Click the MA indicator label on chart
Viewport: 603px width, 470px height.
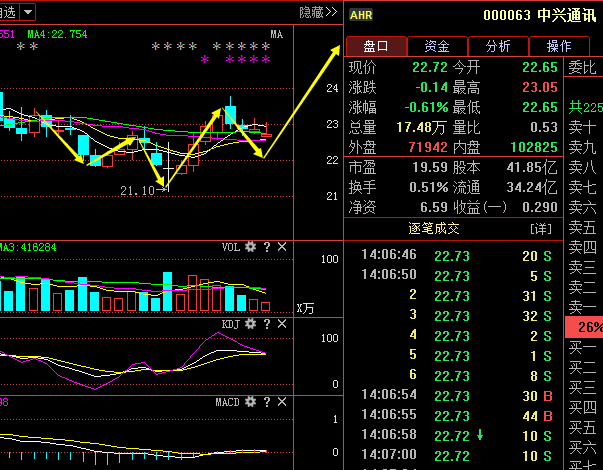click(277, 34)
